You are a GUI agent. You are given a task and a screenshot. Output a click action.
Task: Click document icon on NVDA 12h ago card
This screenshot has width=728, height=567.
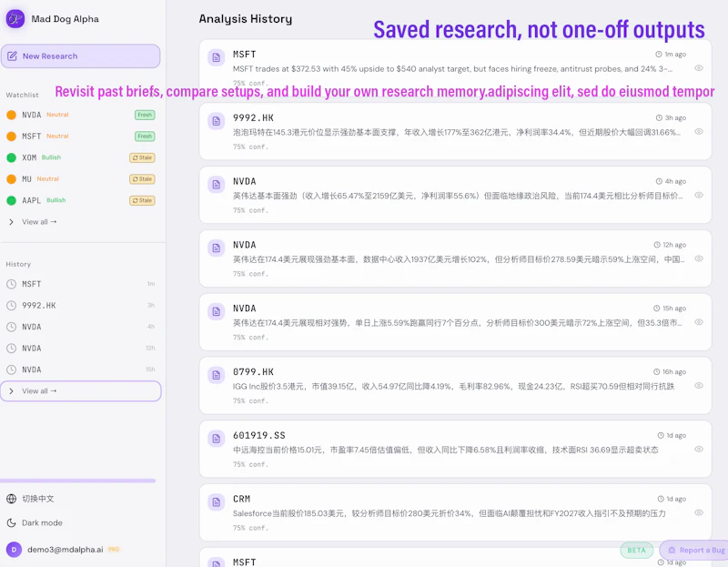(x=216, y=248)
